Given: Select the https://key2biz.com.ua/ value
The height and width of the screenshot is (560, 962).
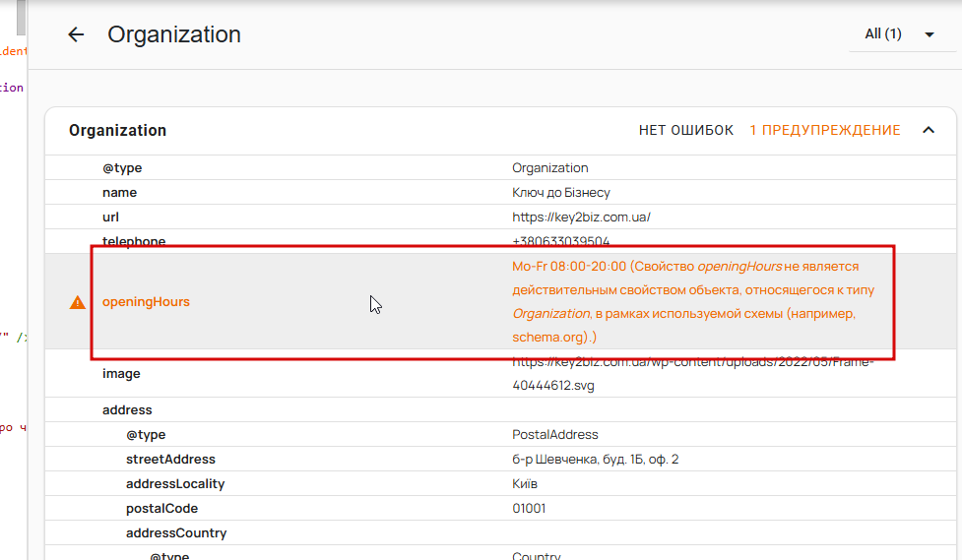Looking at the screenshot, I should click(582, 218).
